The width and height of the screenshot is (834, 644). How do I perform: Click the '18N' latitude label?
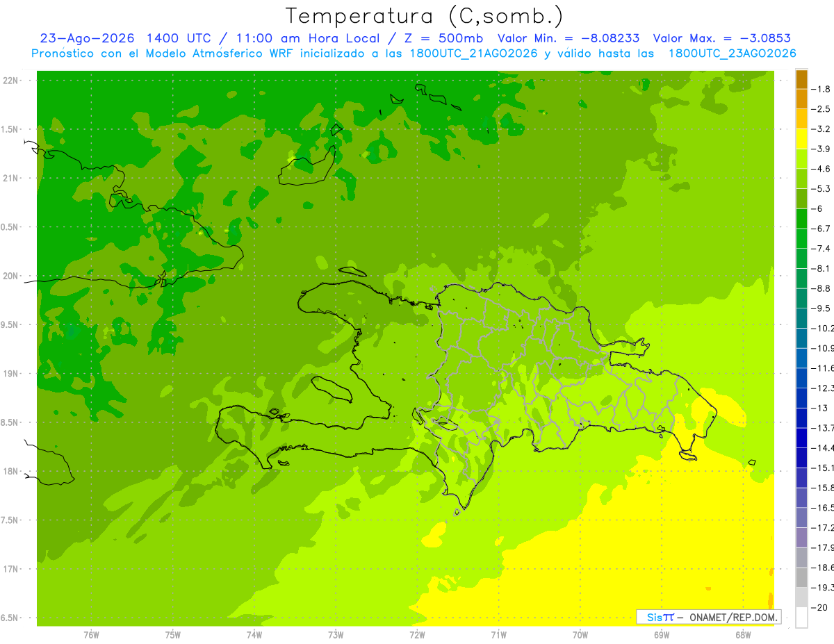11,471
